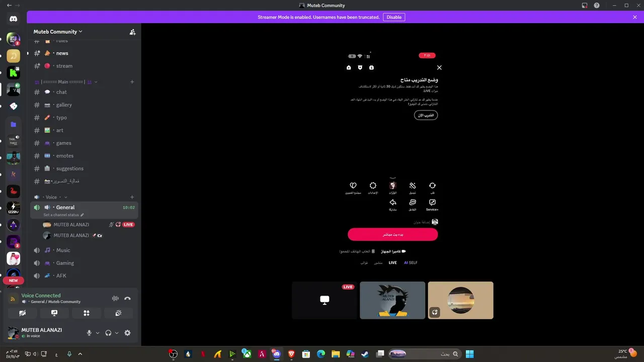This screenshot has height=362, width=644.
Task: Select the post (منشور) mode tab
Action: coord(378,262)
